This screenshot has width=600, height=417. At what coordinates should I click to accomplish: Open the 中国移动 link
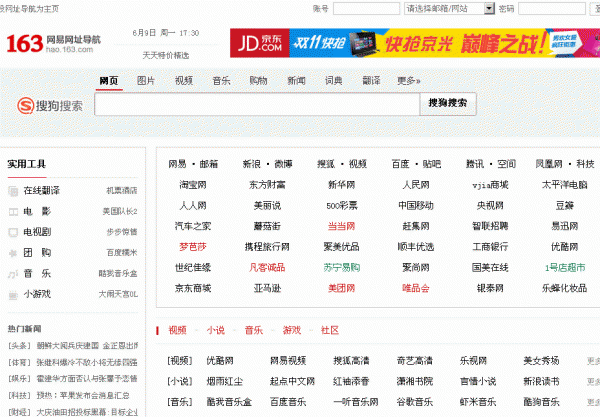416,206
